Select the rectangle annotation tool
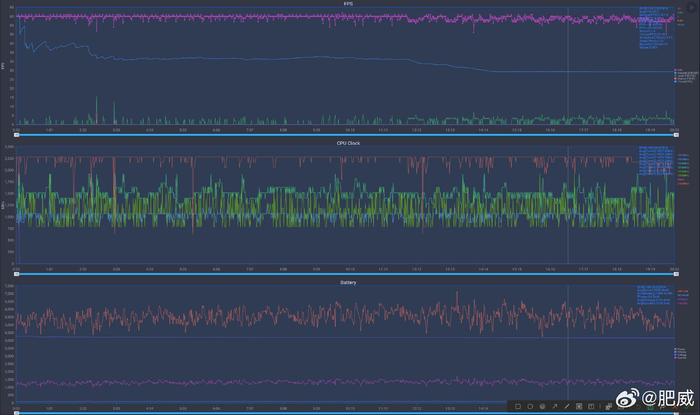700x415 pixels. (518, 407)
